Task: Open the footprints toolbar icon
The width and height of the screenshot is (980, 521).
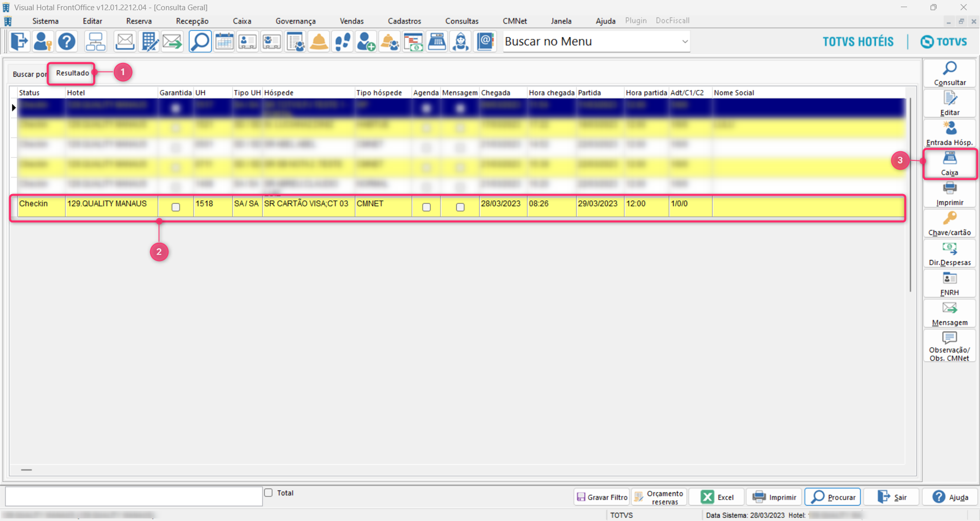Action: click(x=342, y=41)
